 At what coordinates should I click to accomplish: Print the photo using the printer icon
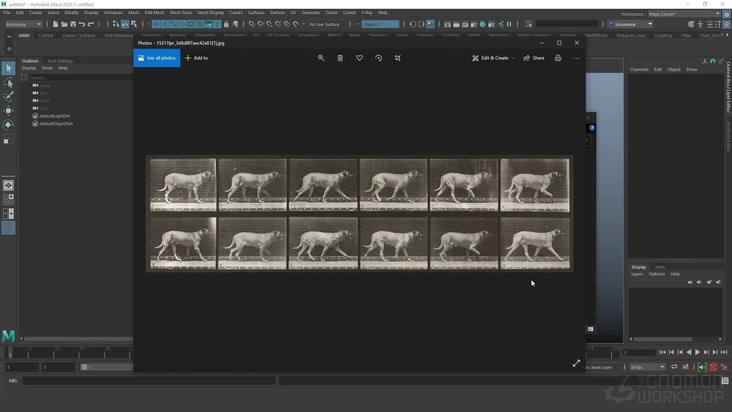point(558,58)
